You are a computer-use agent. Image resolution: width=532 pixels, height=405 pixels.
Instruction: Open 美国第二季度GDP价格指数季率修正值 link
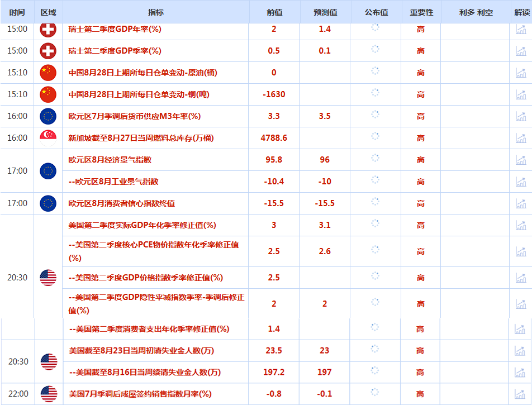click(x=145, y=278)
